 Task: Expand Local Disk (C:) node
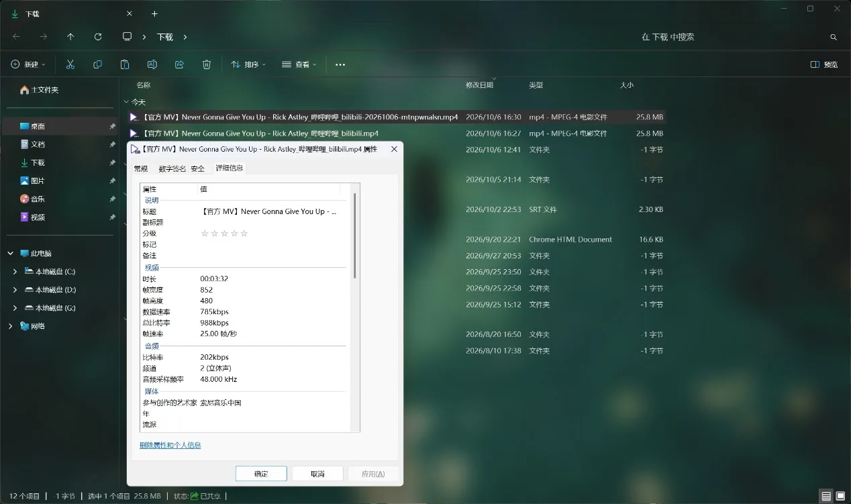tap(15, 272)
